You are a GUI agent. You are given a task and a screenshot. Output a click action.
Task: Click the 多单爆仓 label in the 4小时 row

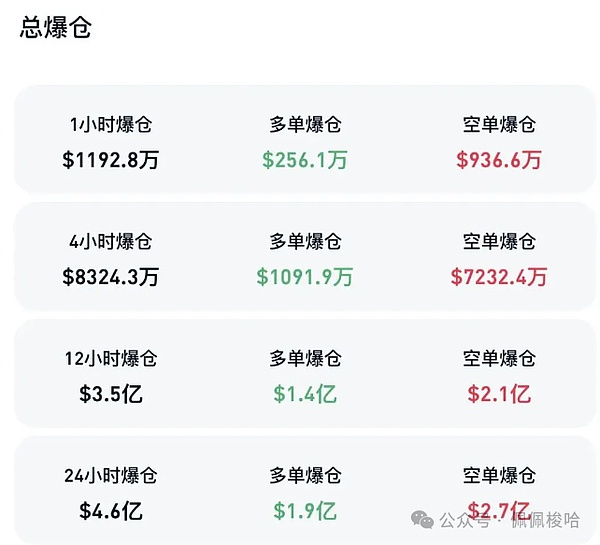click(x=305, y=242)
